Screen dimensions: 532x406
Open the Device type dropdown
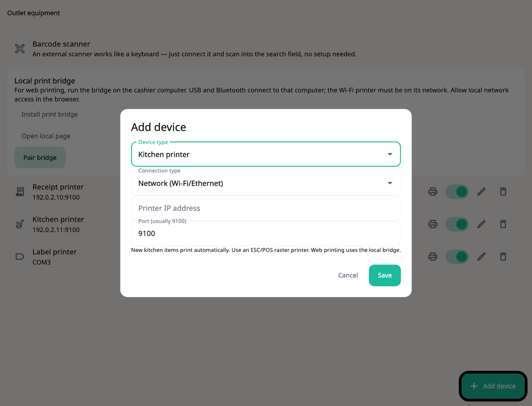tap(266, 154)
